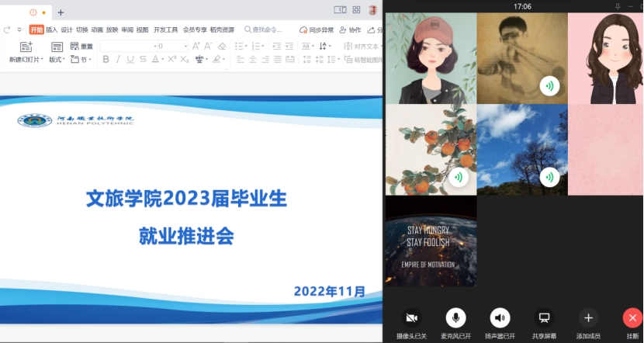Click the share screen (共享屏幕) icon

point(545,317)
